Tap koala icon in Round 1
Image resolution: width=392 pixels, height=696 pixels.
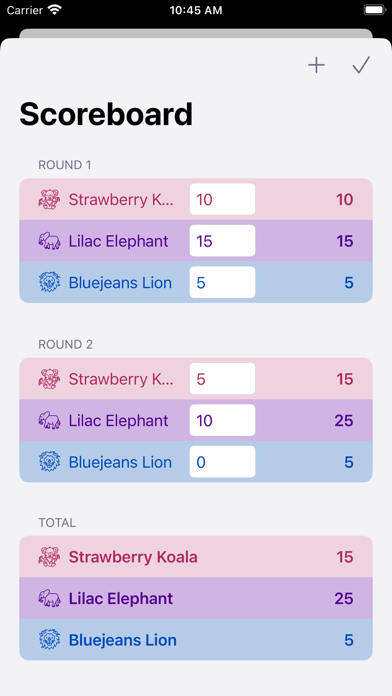(x=49, y=199)
